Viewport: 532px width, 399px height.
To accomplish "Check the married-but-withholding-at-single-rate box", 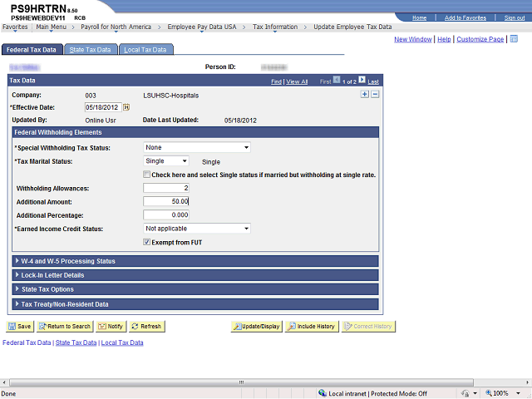I will point(147,175).
